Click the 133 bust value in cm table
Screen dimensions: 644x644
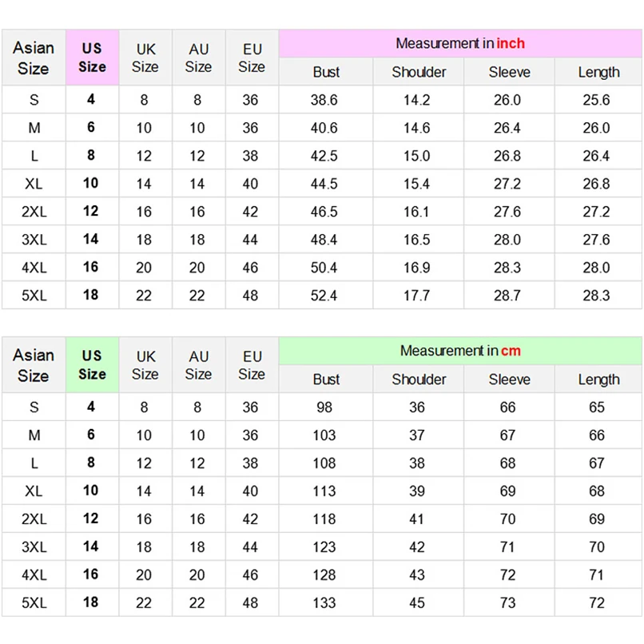[324, 602]
